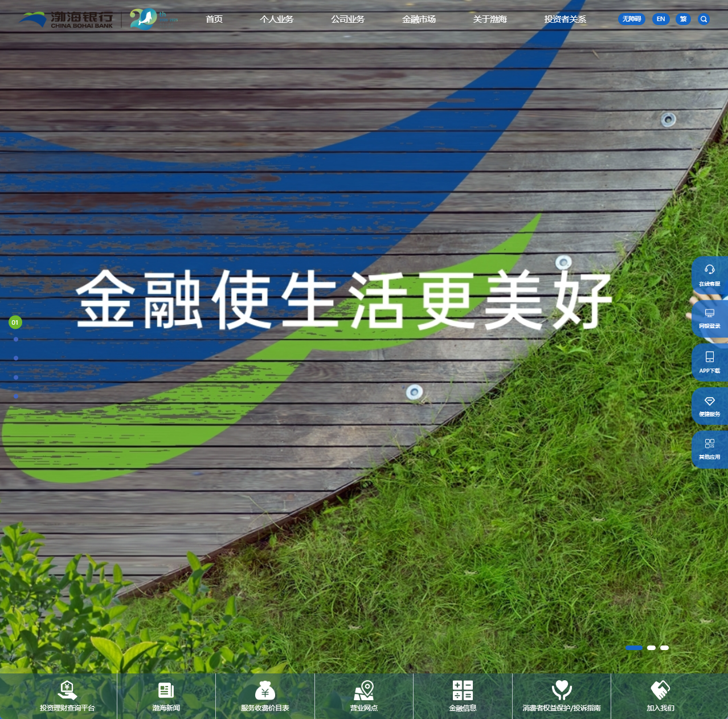This screenshot has width=728, height=719.
Task: Click the 网银登录 login icon
Action: coord(709,319)
